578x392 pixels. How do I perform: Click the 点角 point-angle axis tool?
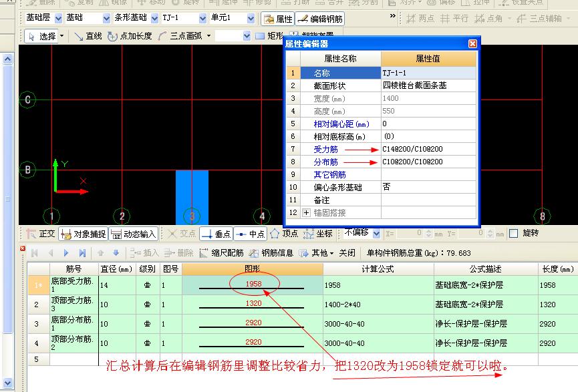tap(488, 19)
